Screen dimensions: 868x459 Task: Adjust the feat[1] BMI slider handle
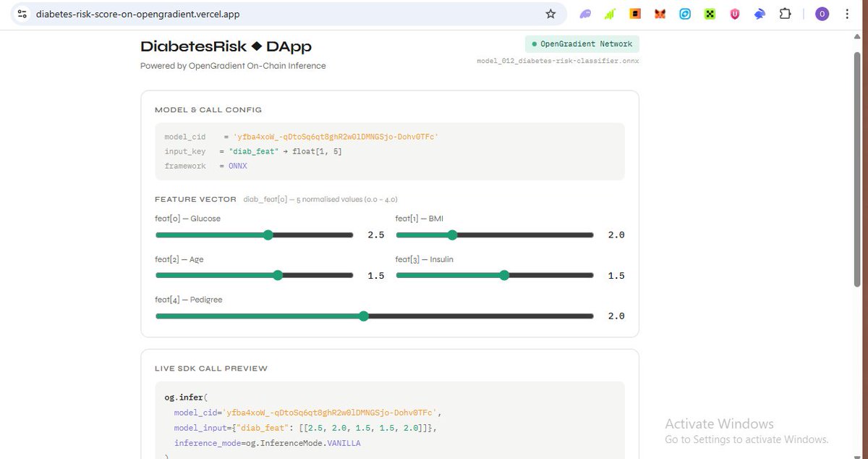tap(453, 235)
